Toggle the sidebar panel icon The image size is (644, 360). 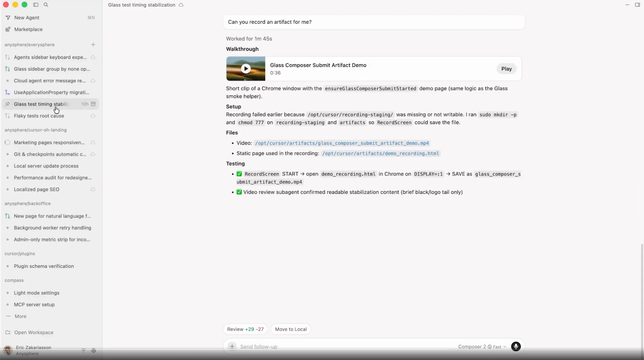35,5
